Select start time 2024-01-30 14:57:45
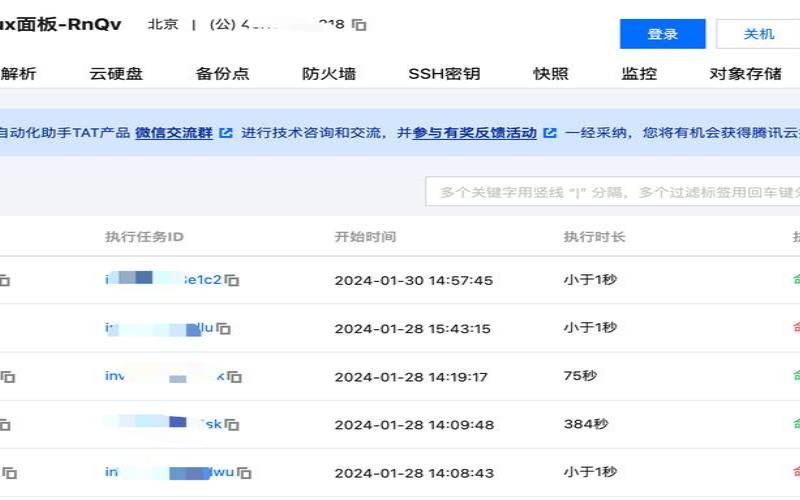Viewport: 800px width, 500px height. pyautogui.click(x=413, y=280)
